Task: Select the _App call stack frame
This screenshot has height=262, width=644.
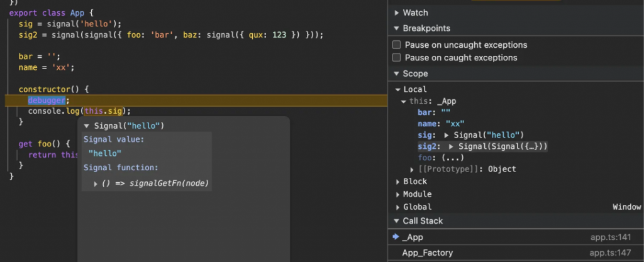Action: [413, 237]
